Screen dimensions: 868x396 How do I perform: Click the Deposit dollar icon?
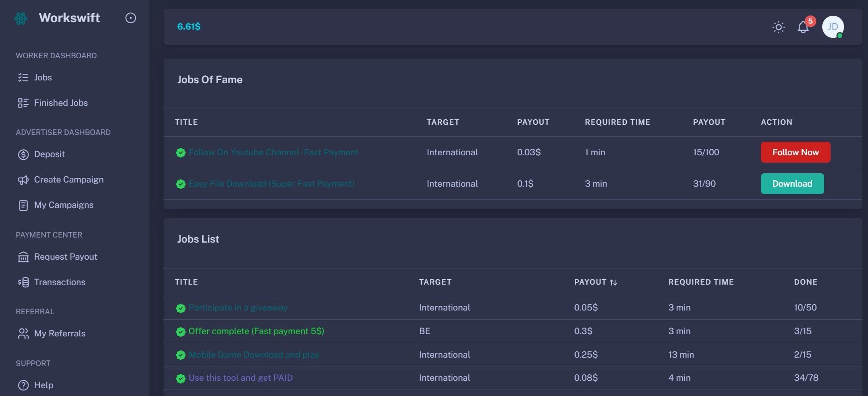(x=23, y=154)
